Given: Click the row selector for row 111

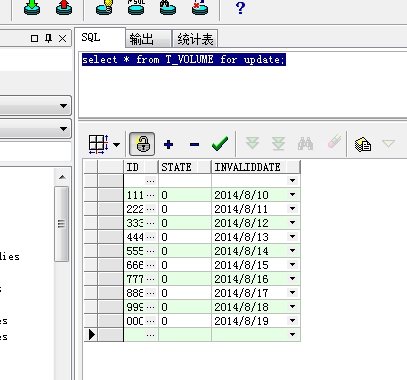Looking at the screenshot, I should coord(91,195).
